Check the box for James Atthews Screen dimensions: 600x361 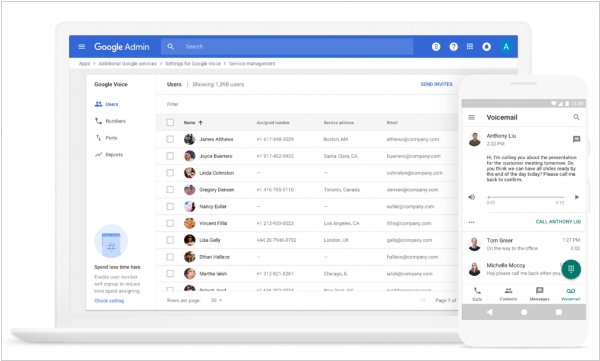(x=170, y=139)
